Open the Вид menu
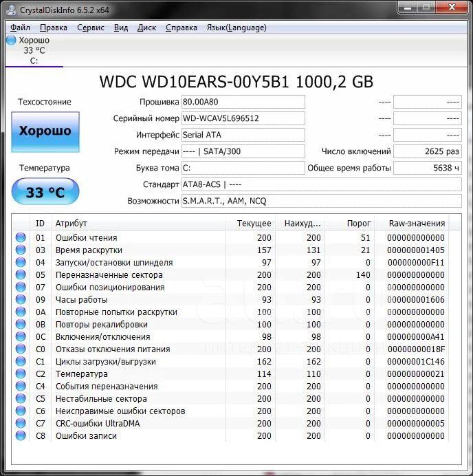This screenshot has height=476, width=473. 121,28
